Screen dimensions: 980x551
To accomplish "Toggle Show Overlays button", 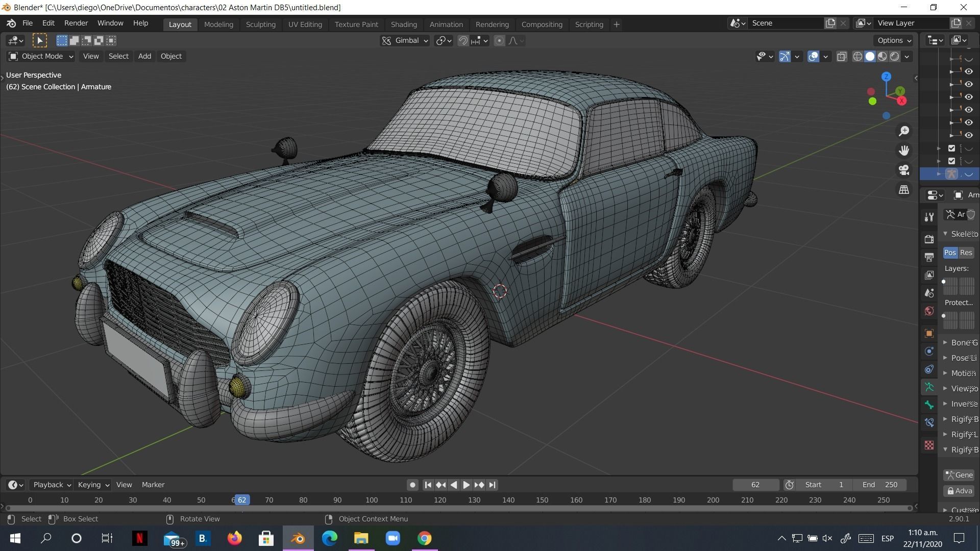I will [x=814, y=57].
